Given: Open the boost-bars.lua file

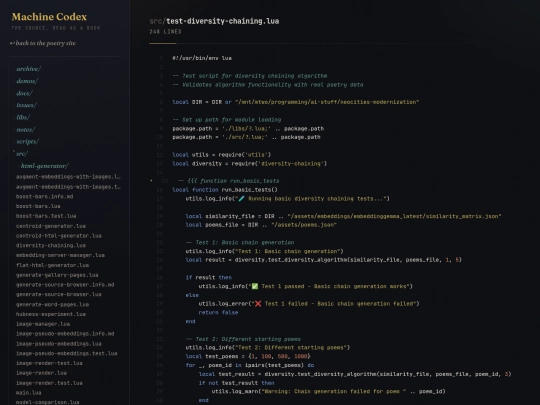Looking at the screenshot, I should 38,206.
